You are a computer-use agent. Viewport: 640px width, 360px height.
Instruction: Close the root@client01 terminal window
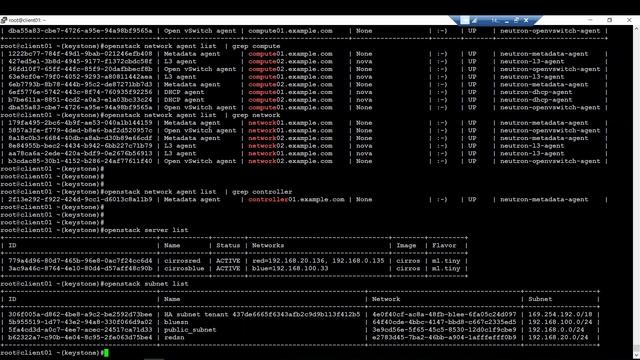click(x=629, y=20)
